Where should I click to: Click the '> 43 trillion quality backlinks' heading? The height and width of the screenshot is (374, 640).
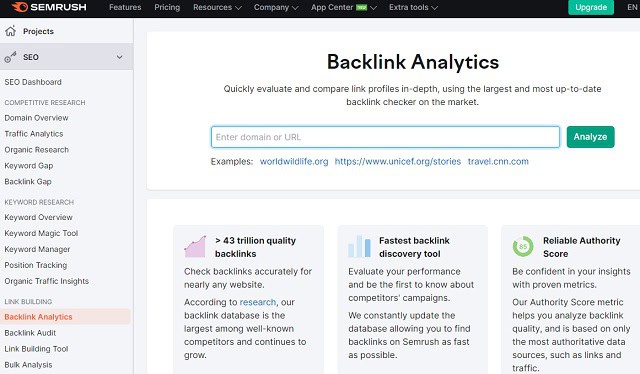tap(256, 247)
